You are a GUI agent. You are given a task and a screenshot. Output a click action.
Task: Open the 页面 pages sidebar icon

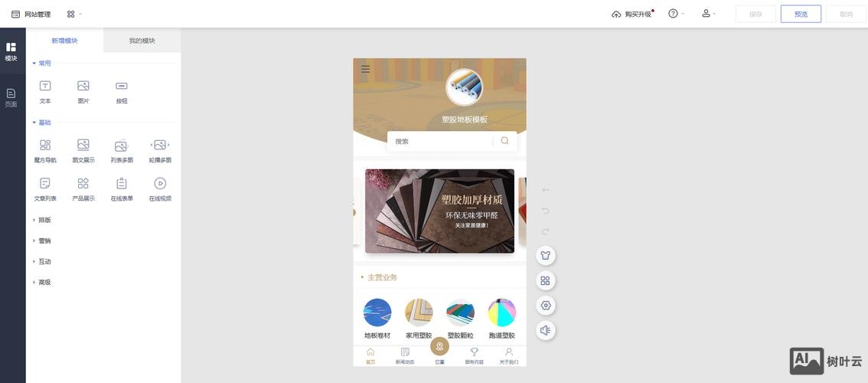click(x=11, y=97)
